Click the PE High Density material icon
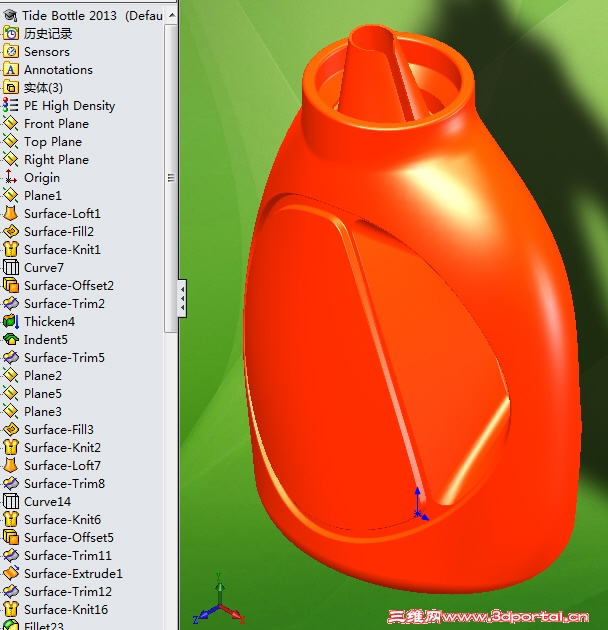 pyautogui.click(x=10, y=106)
